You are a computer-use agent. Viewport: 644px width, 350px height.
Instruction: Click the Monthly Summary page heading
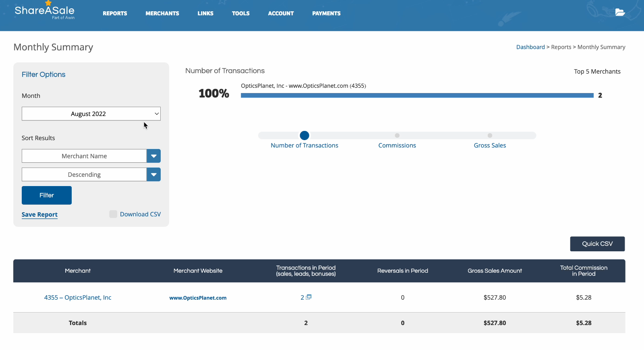[53, 47]
